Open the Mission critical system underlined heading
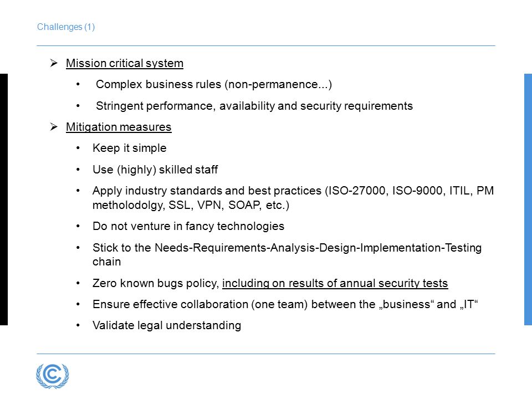This screenshot has height=399, width=532. 125,63
